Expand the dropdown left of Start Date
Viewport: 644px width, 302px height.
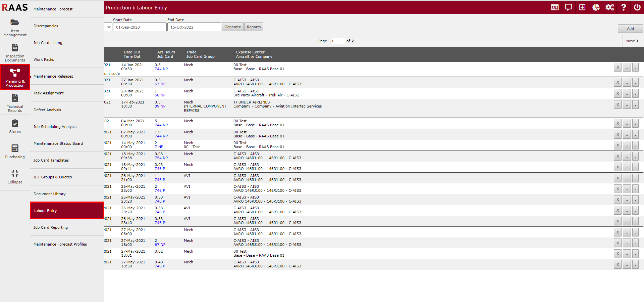tap(108, 27)
